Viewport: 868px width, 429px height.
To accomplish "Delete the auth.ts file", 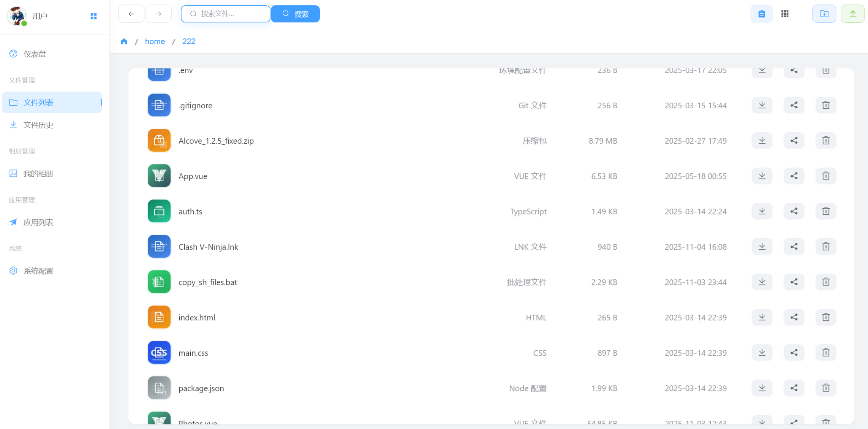I will 825,211.
